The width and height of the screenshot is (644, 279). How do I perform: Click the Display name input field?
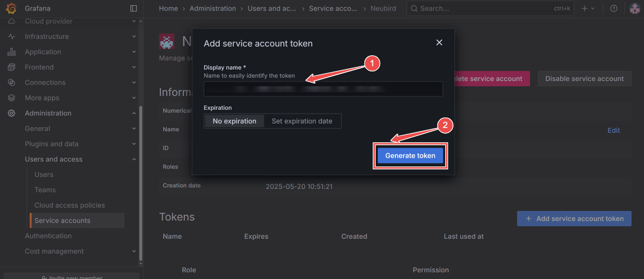[x=323, y=89]
